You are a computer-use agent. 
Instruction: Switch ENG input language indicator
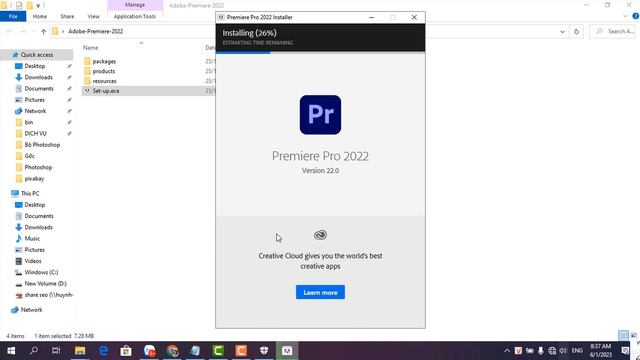pyautogui.click(x=577, y=351)
